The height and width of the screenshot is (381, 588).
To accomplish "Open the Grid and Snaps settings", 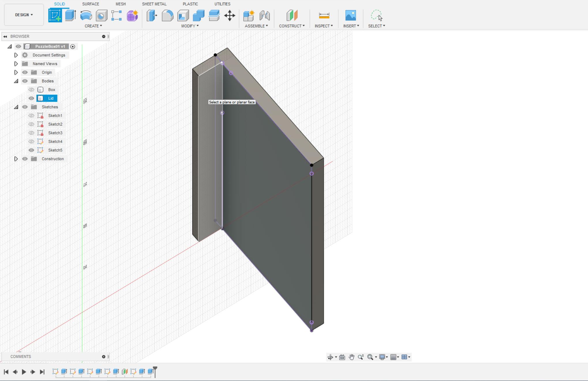I will pyautogui.click(x=394, y=357).
